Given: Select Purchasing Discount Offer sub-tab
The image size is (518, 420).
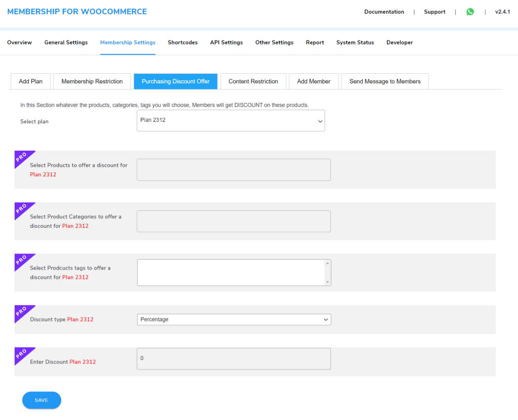Looking at the screenshot, I should pos(176,81).
